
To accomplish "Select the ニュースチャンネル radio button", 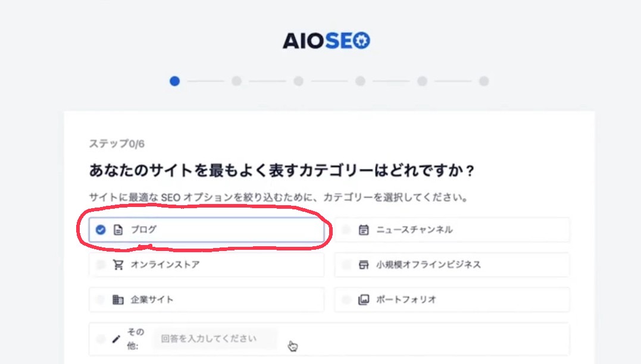I will (x=346, y=230).
